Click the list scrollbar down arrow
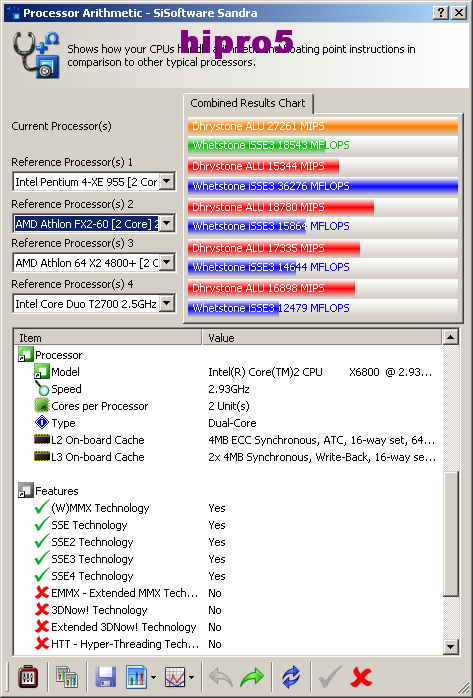Screen dimensions: 473x698 click(x=451, y=646)
